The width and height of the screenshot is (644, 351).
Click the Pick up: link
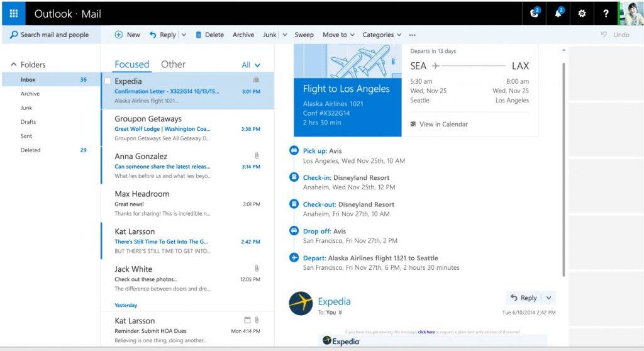pyautogui.click(x=315, y=151)
